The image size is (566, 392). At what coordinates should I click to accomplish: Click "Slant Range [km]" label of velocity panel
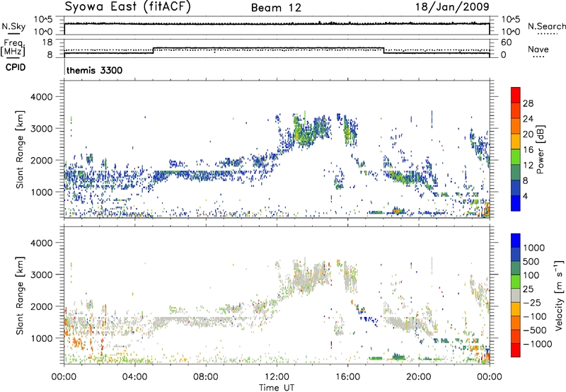[20, 295]
